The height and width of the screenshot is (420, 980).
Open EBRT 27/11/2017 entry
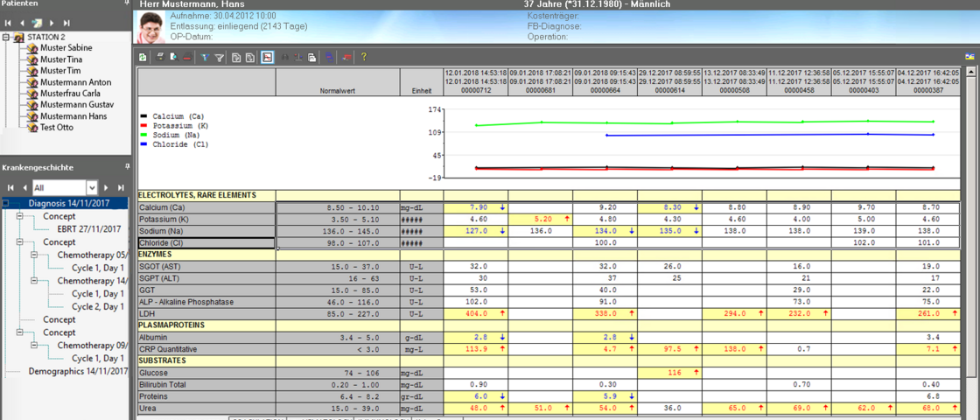(88, 228)
